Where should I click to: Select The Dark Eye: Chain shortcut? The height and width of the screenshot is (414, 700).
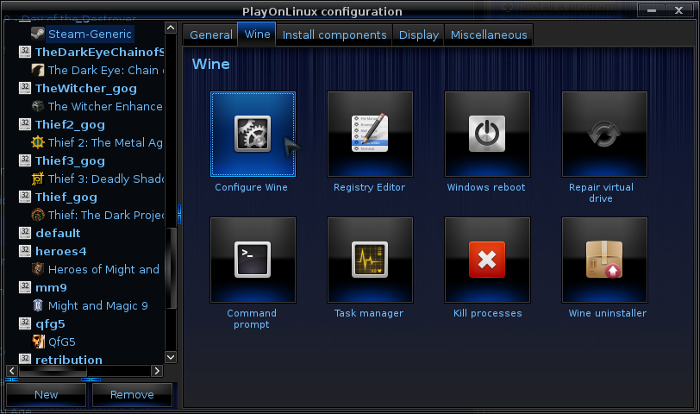tap(97, 70)
